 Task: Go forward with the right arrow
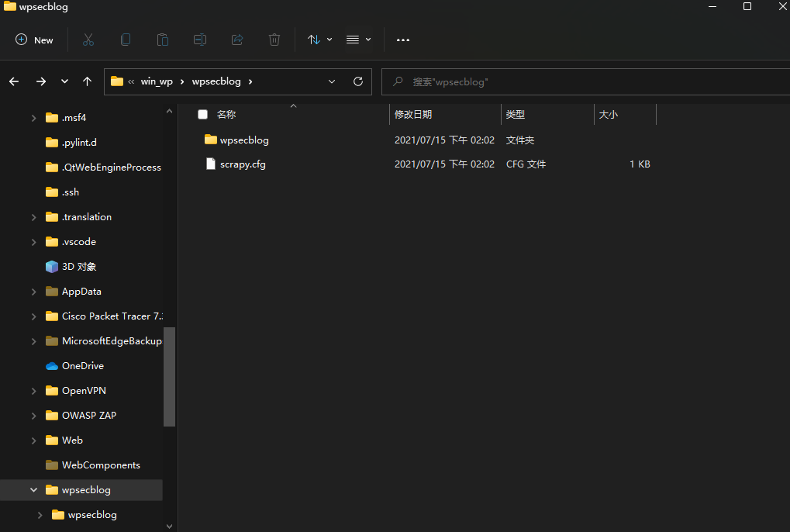41,81
